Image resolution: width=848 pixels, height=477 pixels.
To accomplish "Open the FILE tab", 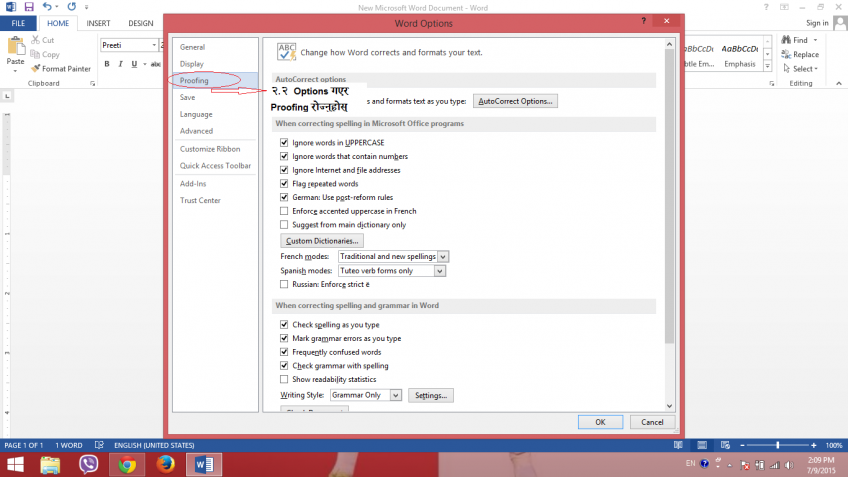I will point(18,23).
